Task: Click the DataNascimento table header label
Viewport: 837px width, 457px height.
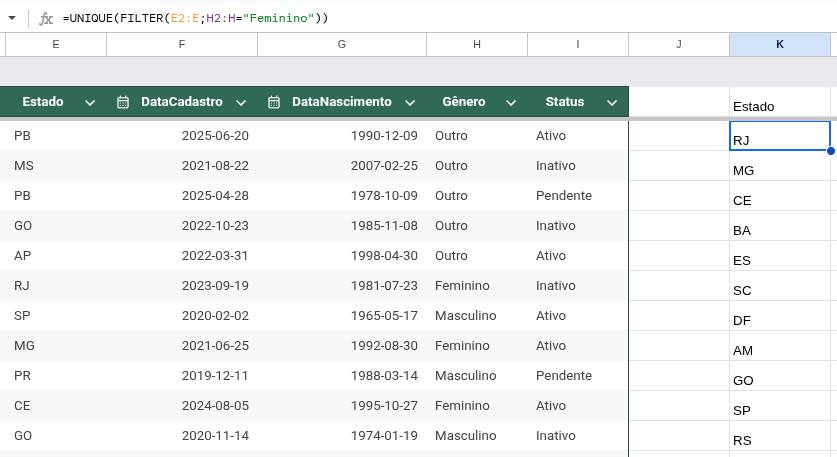Action: [342, 101]
